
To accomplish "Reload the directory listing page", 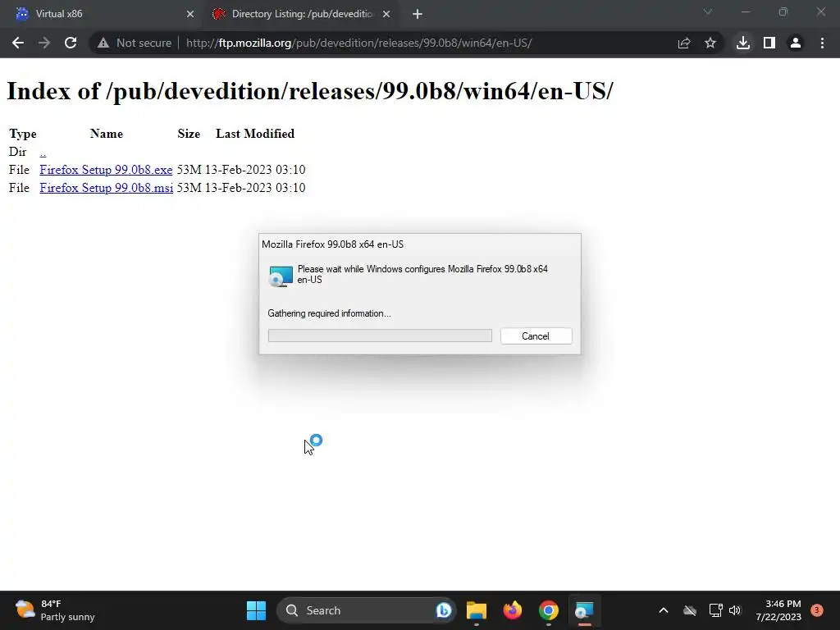I will click(71, 43).
